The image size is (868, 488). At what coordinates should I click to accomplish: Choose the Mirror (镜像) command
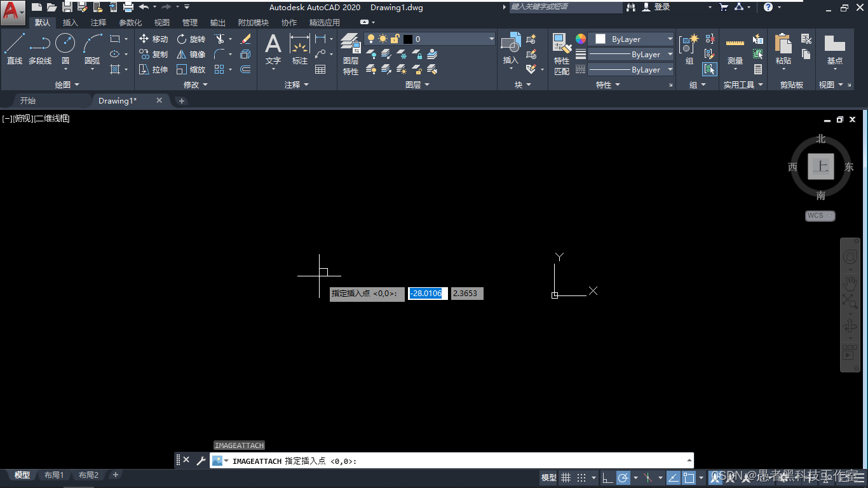tap(191, 54)
